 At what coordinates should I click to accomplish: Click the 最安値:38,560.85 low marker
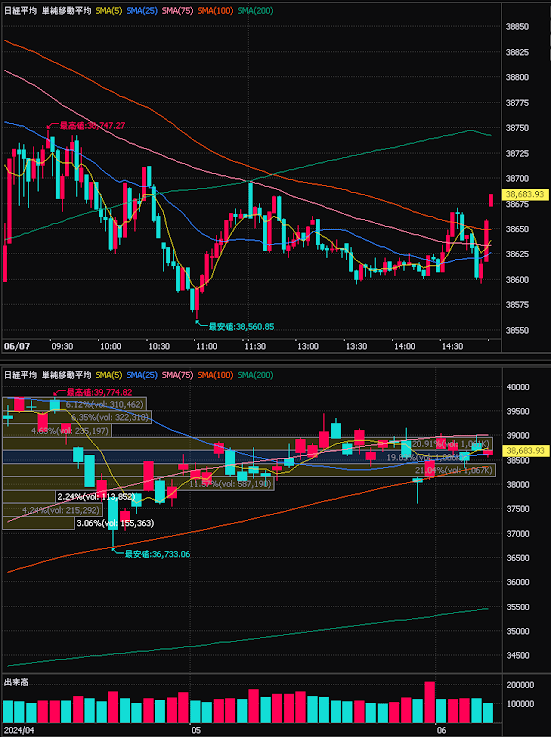coord(241,326)
